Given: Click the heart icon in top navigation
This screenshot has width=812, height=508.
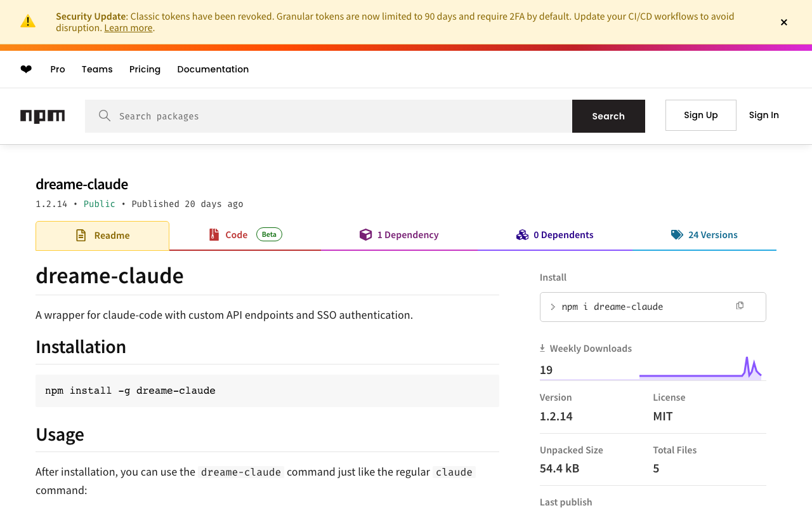Looking at the screenshot, I should pyautogui.click(x=26, y=69).
